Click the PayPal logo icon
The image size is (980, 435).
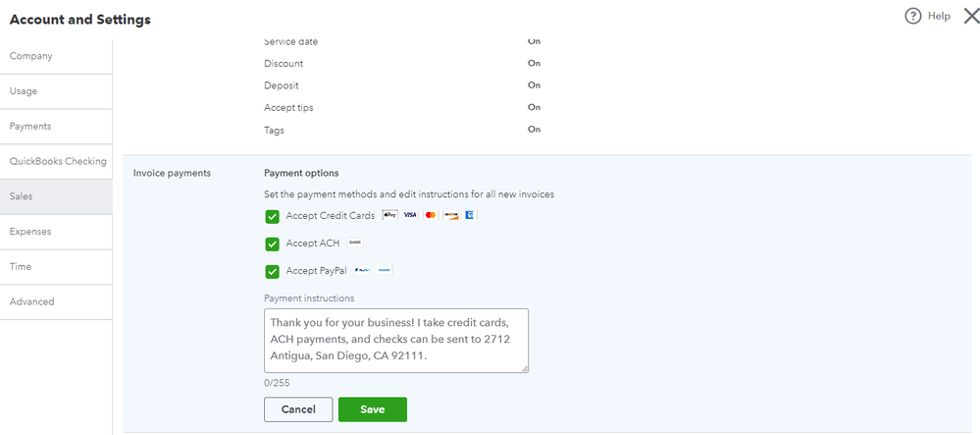coord(361,270)
